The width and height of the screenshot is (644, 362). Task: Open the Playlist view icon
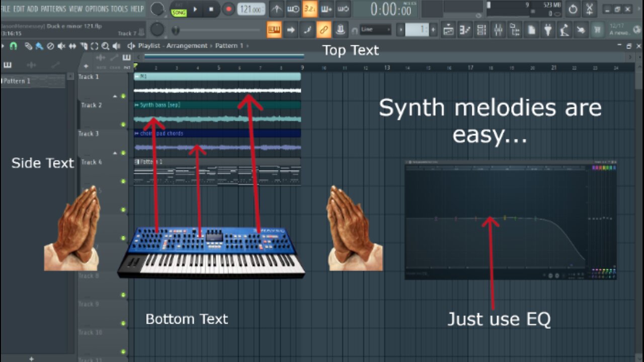coord(448,30)
